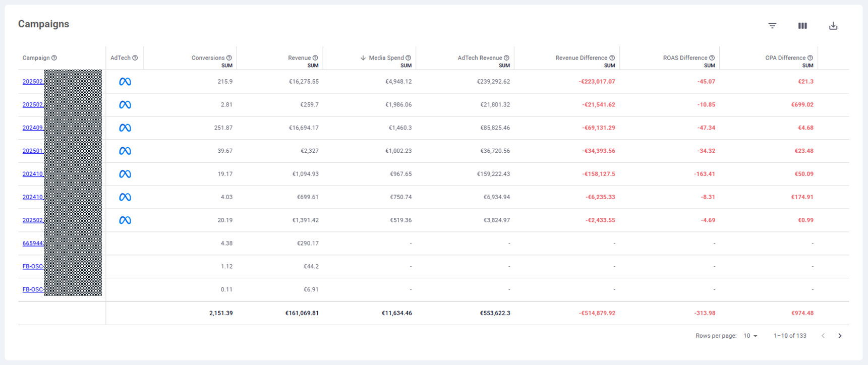Viewport: 868px width, 365px height.
Task: Click Meta icon in row with €16,275.55 revenue
Action: point(125,82)
